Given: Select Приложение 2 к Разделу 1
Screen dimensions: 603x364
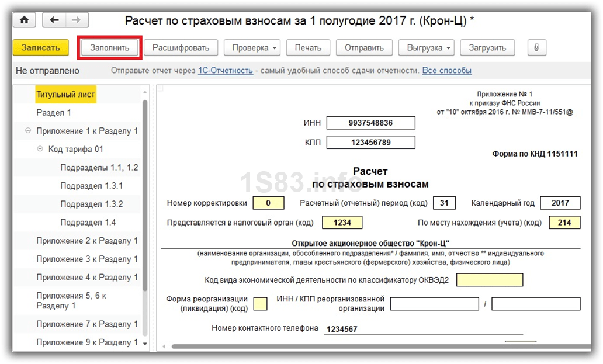Looking at the screenshot, I should tap(87, 241).
